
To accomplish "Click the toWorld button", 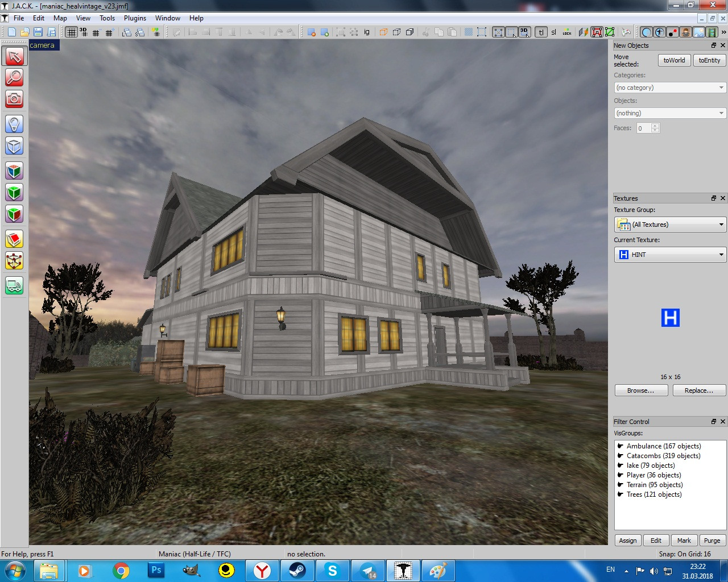I will (x=674, y=60).
